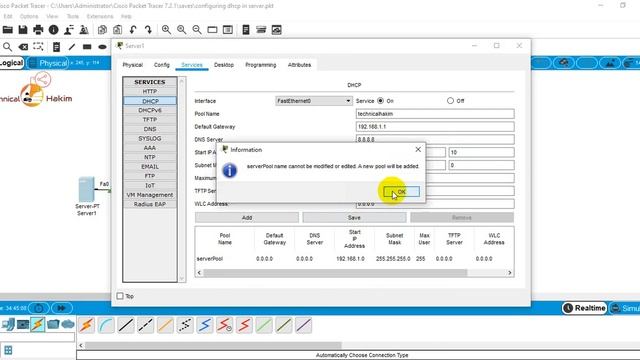
Task: Pick the copper straight-through cable
Action: 126,325
